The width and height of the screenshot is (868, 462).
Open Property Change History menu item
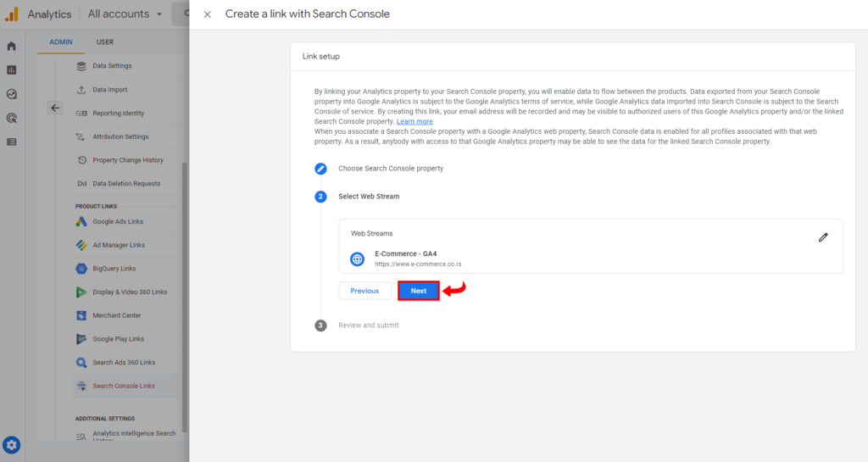click(x=126, y=160)
